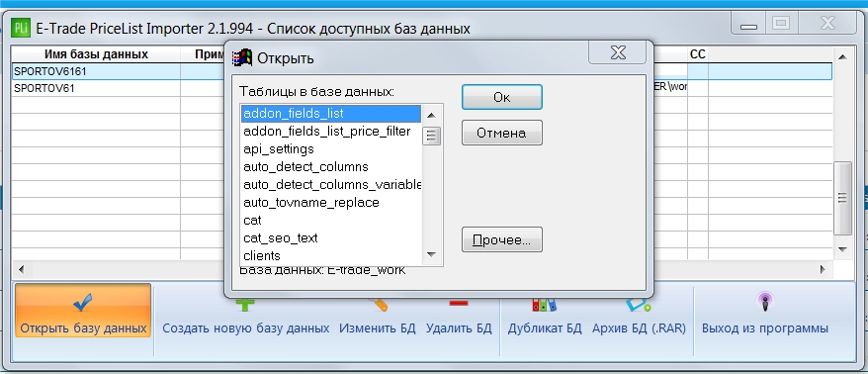The height and width of the screenshot is (374, 868).
Task: Select api_settings table
Action: pyautogui.click(x=331, y=149)
